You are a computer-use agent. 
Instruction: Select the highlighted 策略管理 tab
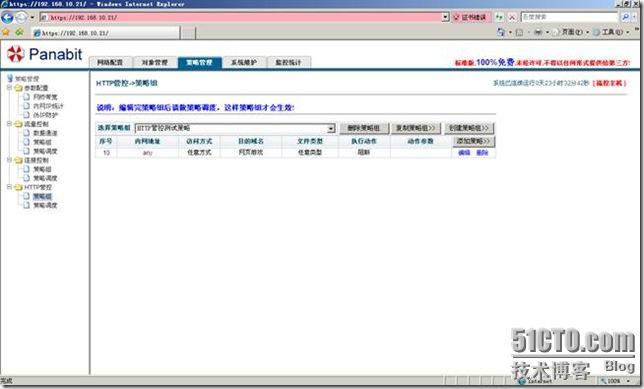[199, 62]
